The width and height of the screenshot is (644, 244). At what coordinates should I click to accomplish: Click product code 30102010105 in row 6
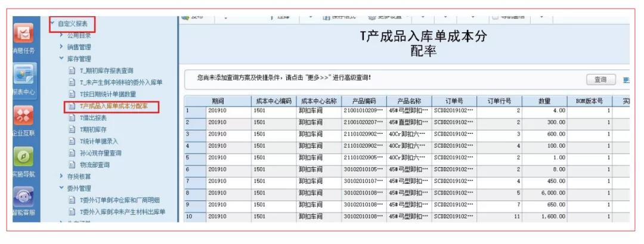pyautogui.click(x=364, y=170)
